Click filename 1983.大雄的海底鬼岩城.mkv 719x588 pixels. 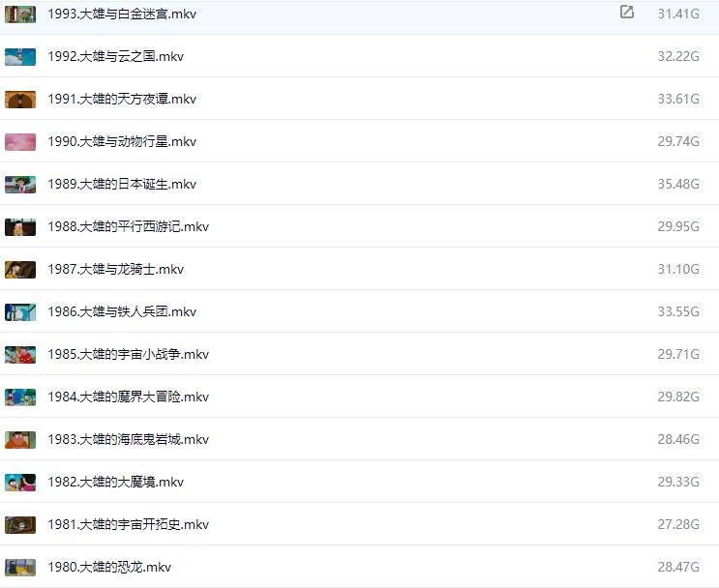128,440
